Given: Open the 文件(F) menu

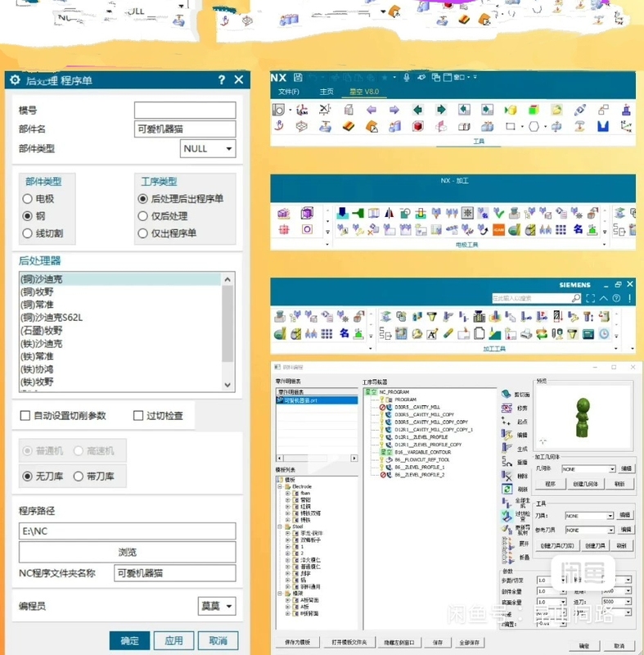Looking at the screenshot, I should (288, 92).
